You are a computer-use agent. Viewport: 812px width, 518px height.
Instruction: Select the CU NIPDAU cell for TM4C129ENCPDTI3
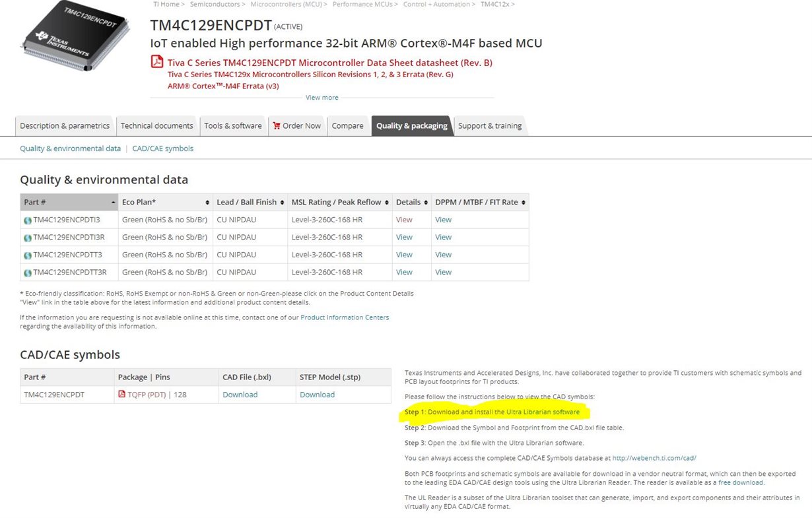click(250, 220)
